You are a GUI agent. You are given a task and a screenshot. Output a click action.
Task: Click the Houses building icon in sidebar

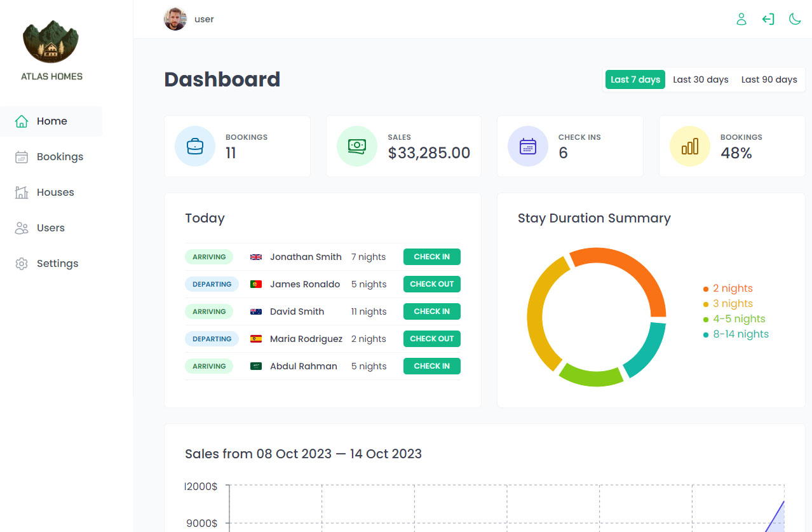point(22,193)
